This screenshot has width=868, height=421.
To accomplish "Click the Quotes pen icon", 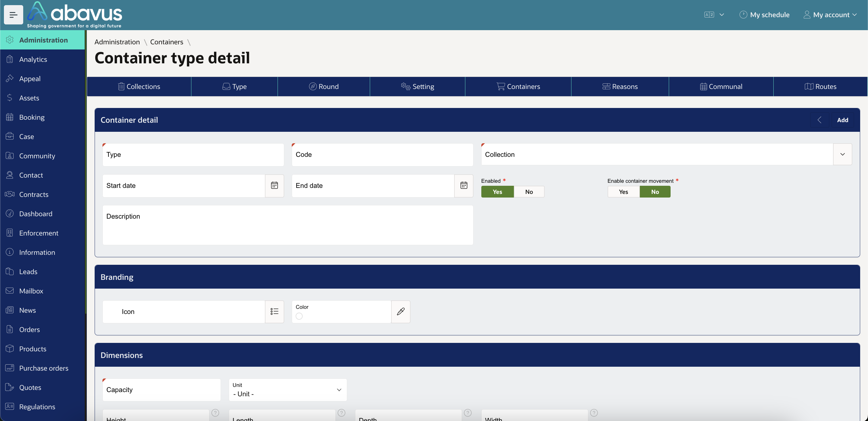I will coord(10,387).
